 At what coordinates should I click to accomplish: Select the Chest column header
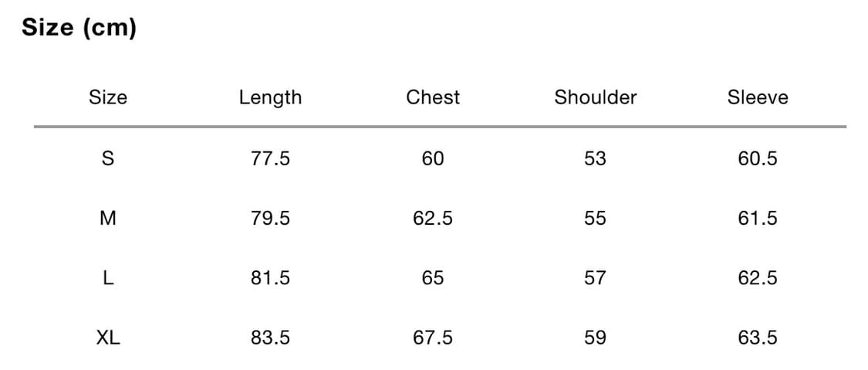[433, 97]
